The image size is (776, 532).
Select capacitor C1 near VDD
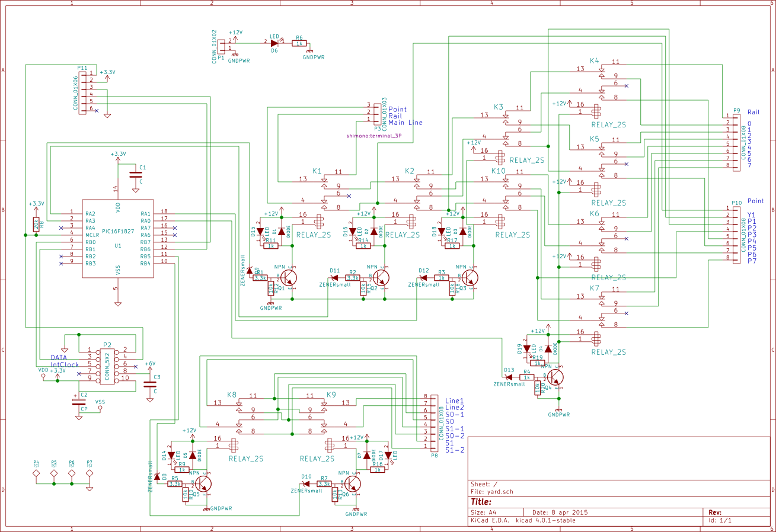pyautogui.click(x=136, y=174)
